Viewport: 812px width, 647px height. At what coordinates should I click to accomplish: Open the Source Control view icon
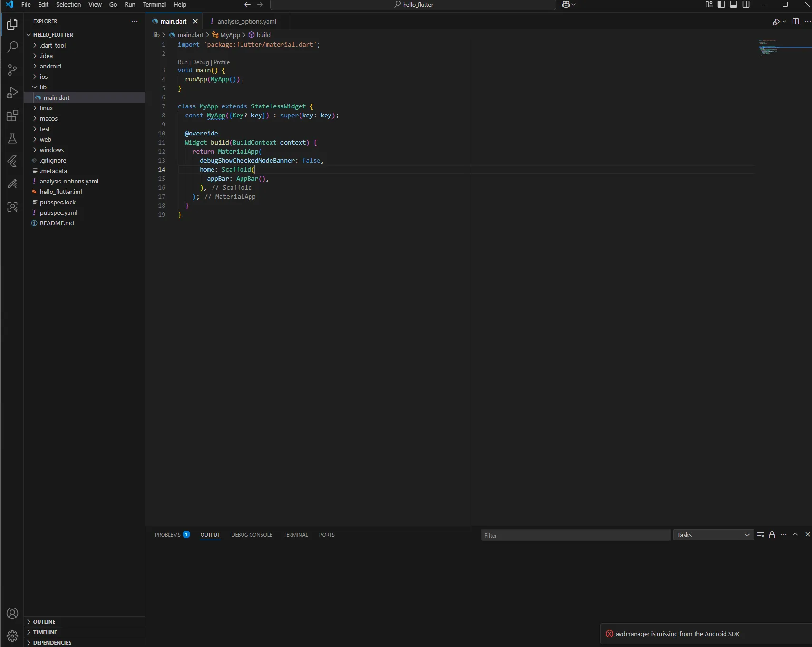(12, 70)
